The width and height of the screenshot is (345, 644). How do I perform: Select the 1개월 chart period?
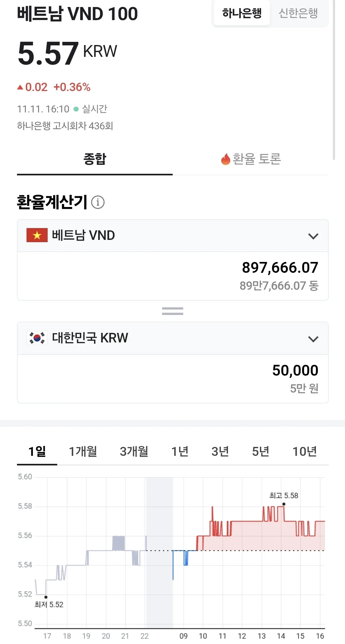[83, 451]
